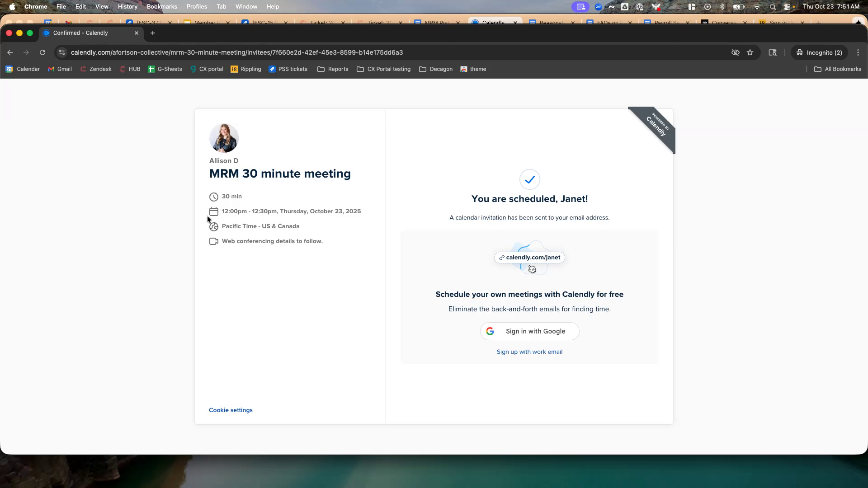Open the G-Sheets bookmark
Screen dimensions: 868x488
pos(165,69)
